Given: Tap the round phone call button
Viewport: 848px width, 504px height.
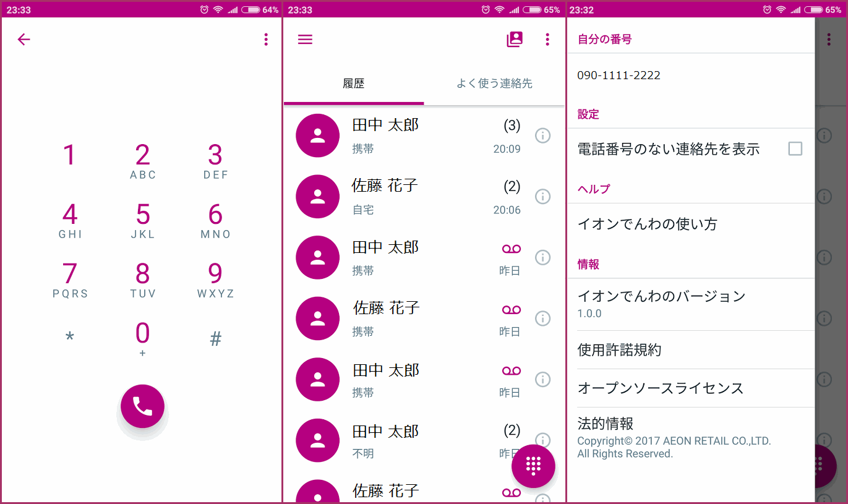Looking at the screenshot, I should pos(142,406).
